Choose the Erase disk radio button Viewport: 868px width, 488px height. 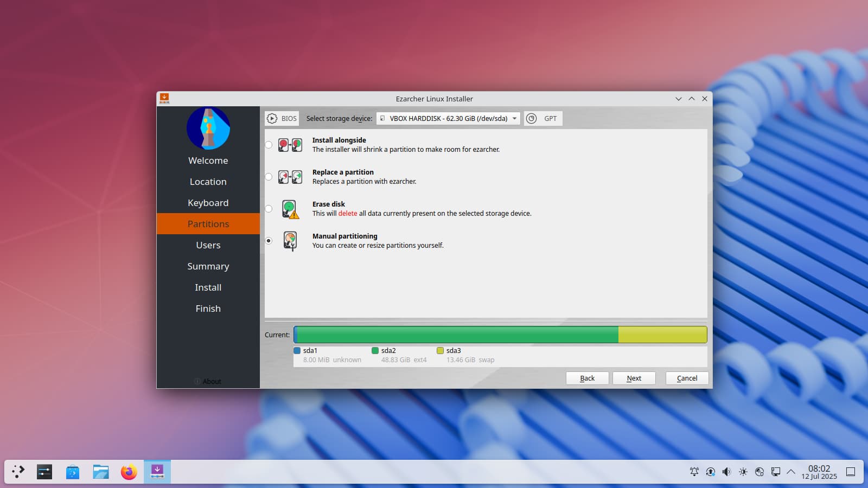click(269, 209)
